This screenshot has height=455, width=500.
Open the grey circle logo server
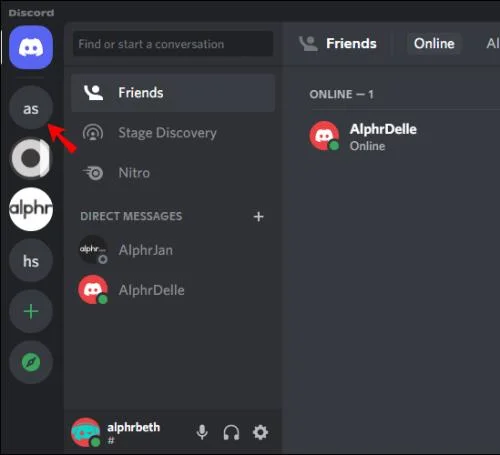pyautogui.click(x=31, y=158)
